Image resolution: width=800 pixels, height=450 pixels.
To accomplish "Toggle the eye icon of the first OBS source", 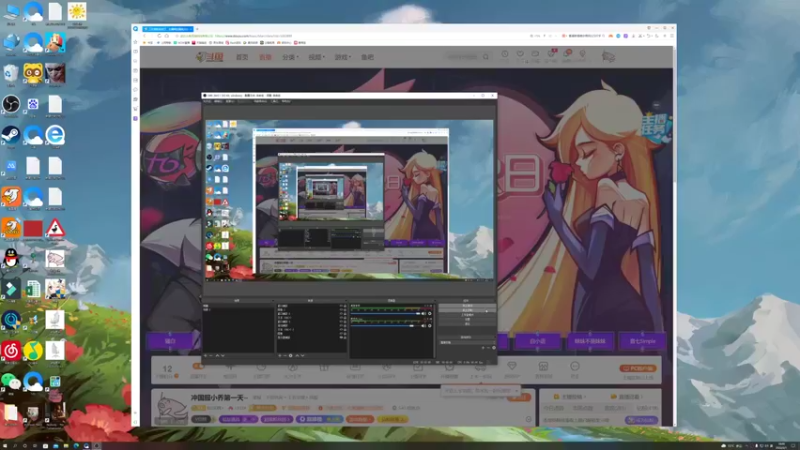I will tap(340, 306).
